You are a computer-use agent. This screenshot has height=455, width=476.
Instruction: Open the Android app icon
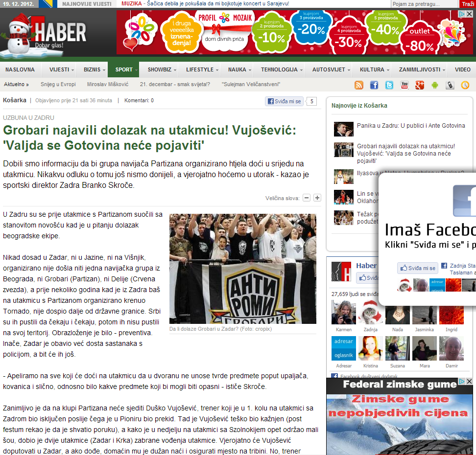pos(434,85)
